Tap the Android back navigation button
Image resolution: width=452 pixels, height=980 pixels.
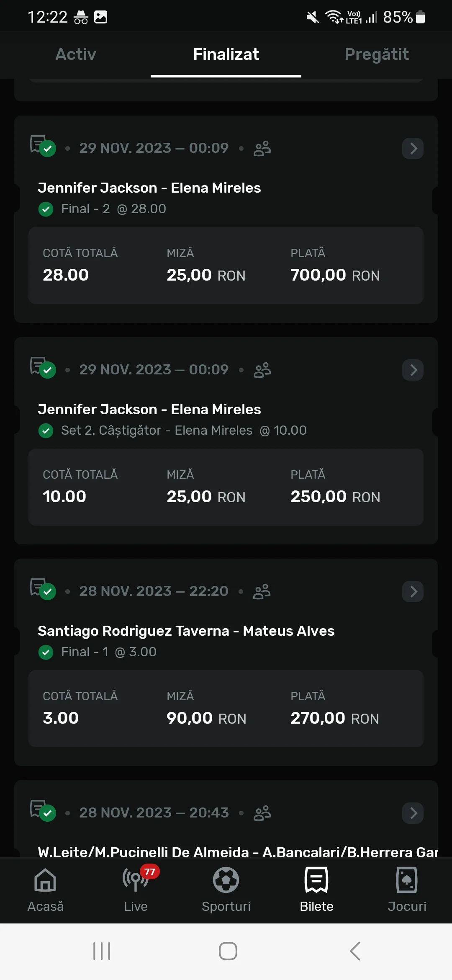point(355,951)
